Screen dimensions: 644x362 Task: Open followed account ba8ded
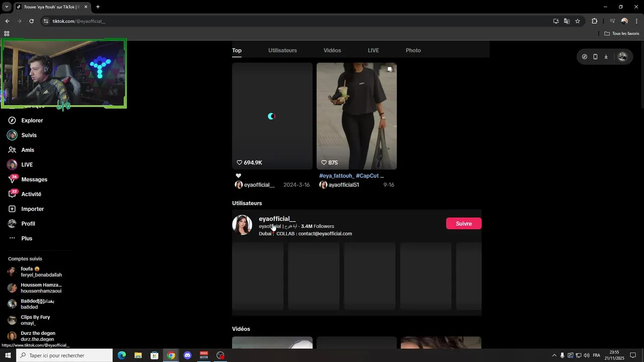31,304
